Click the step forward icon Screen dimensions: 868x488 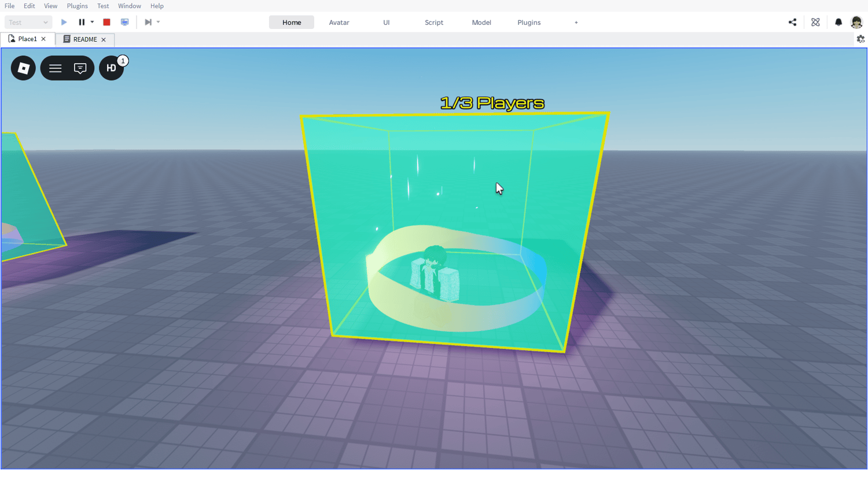(148, 23)
